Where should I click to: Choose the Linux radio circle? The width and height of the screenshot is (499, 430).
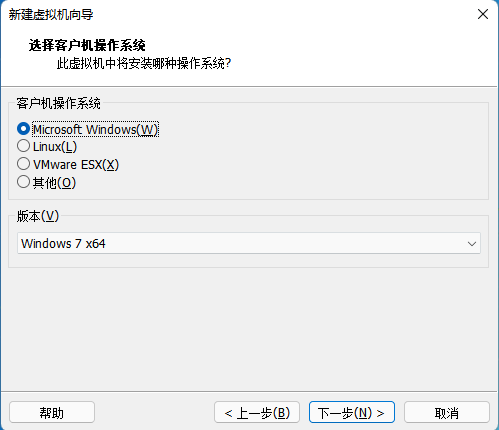[23, 146]
